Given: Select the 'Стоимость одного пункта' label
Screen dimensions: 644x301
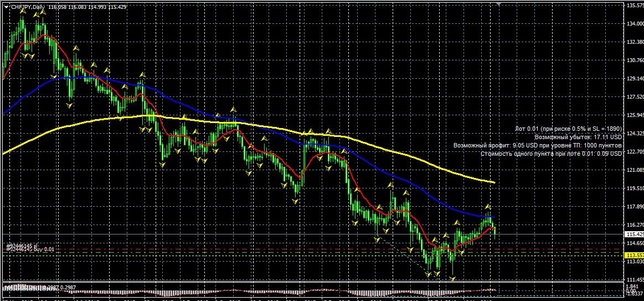Looking at the screenshot, I should pyautogui.click(x=517, y=154).
